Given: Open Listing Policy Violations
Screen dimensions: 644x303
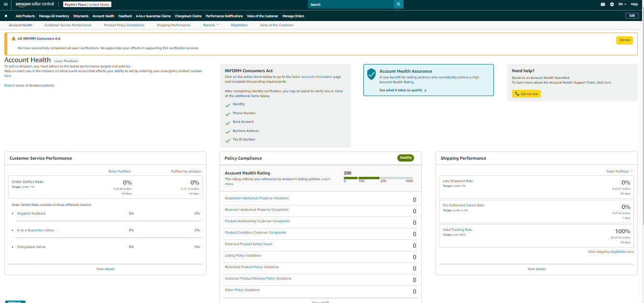Looking at the screenshot, I should coord(243,256).
